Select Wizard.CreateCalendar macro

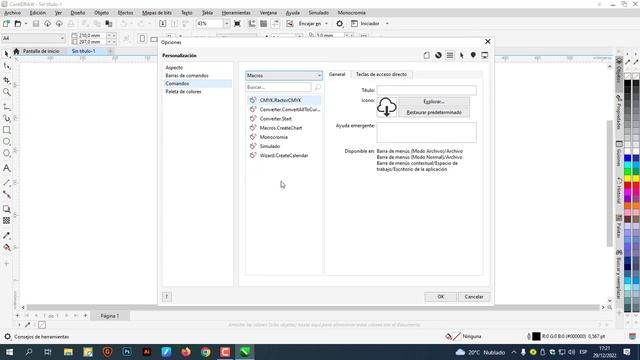(284, 156)
